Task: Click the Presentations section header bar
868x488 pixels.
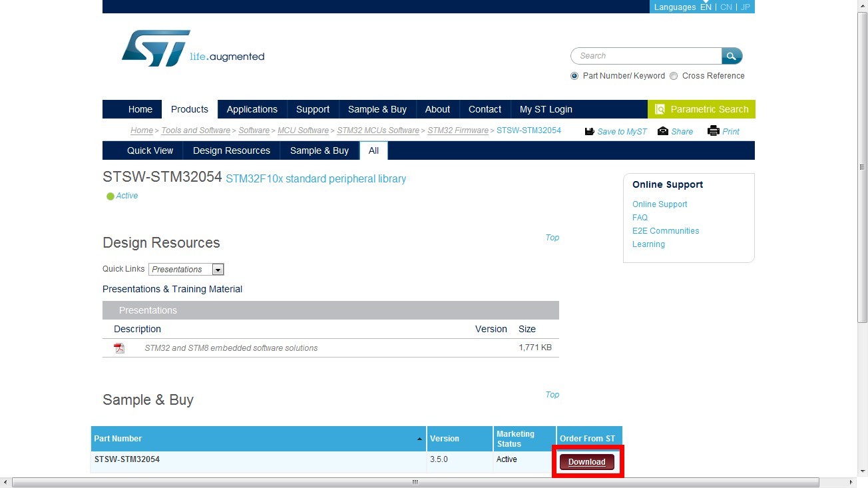Action: tap(331, 310)
